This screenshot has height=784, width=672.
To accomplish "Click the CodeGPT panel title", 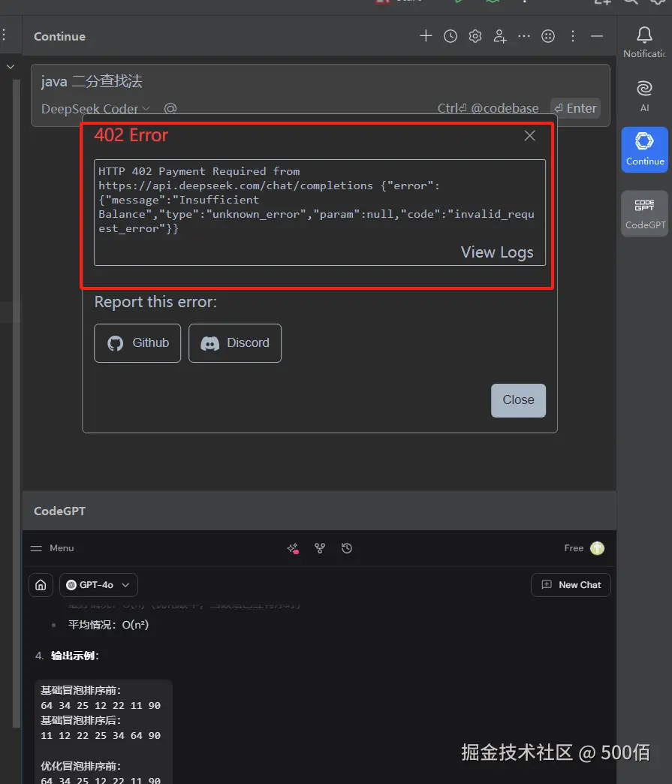I will click(x=59, y=511).
